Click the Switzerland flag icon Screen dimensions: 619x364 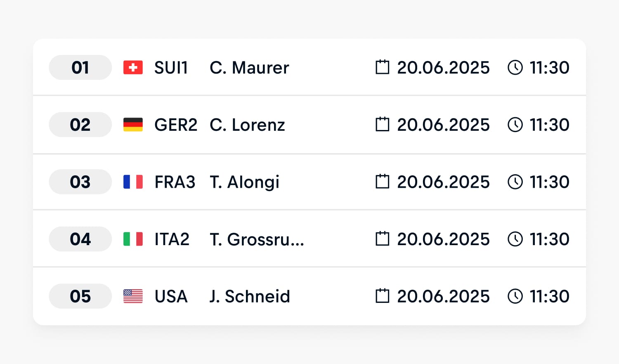[133, 68]
